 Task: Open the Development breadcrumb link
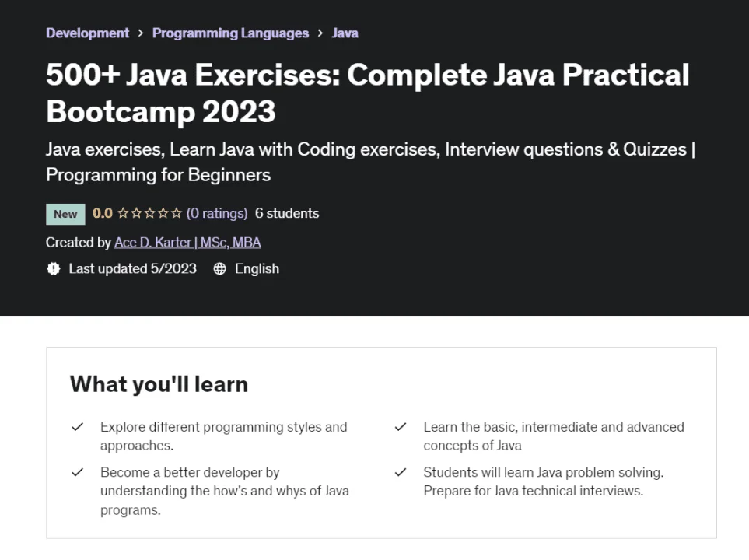pyautogui.click(x=87, y=33)
